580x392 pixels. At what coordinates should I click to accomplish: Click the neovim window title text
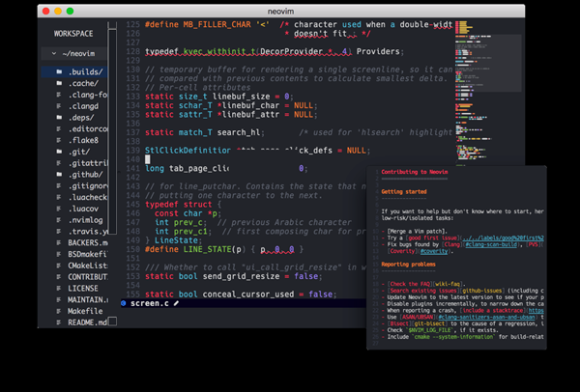click(280, 12)
